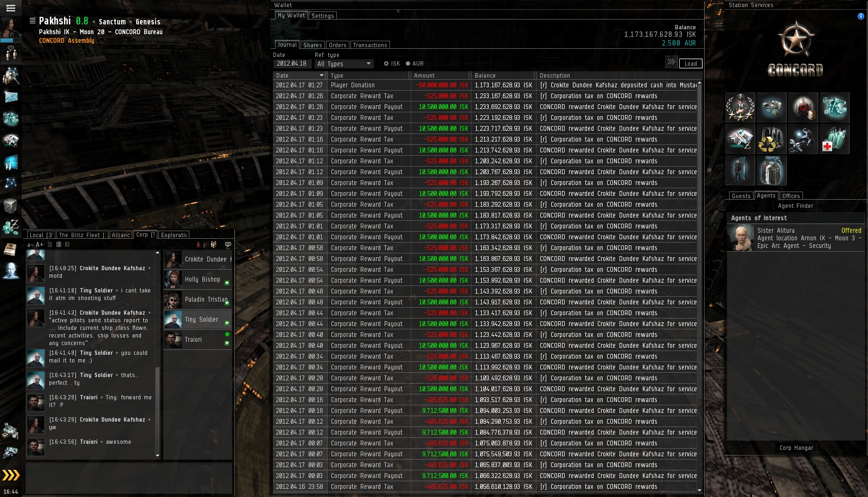The height and width of the screenshot is (497, 868).
Task: Click the Agent Finder button
Action: point(795,206)
